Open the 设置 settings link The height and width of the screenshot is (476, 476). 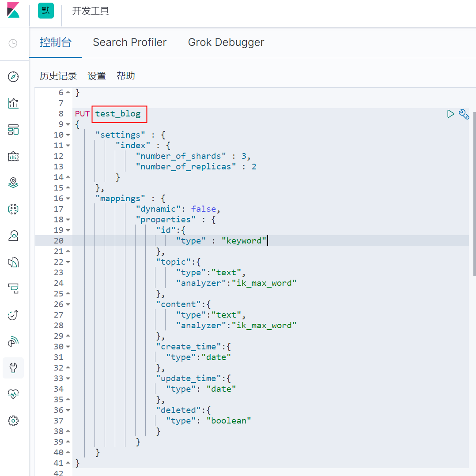click(97, 76)
